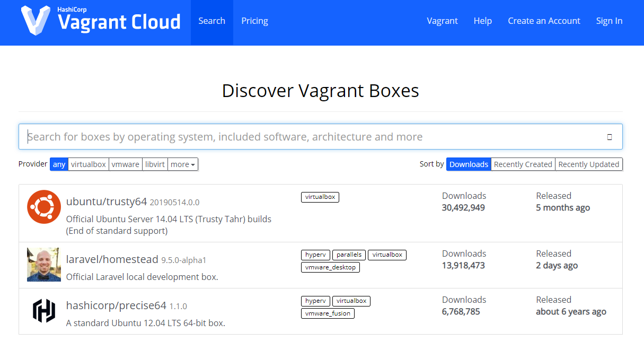Open the Search nav tab
The image size is (644, 350).
click(212, 21)
